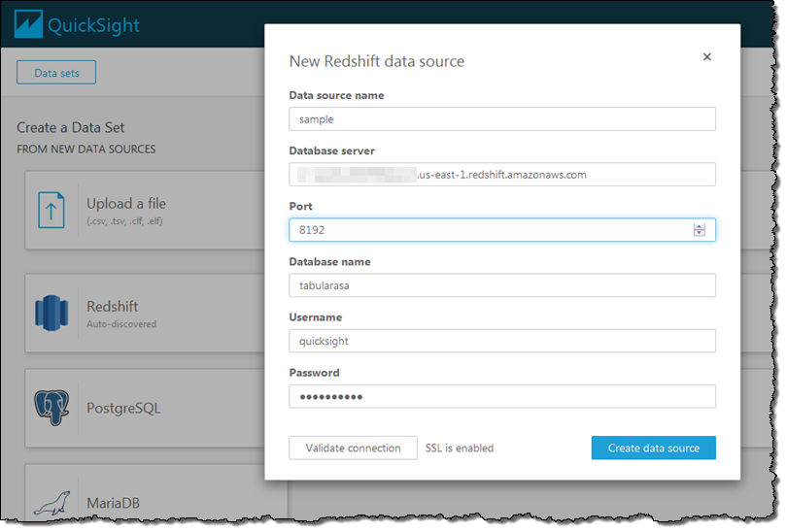Close the New Redshift data source dialog

click(707, 57)
